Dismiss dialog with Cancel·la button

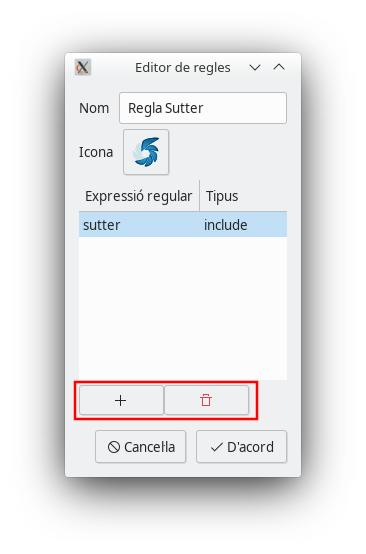tap(140, 447)
